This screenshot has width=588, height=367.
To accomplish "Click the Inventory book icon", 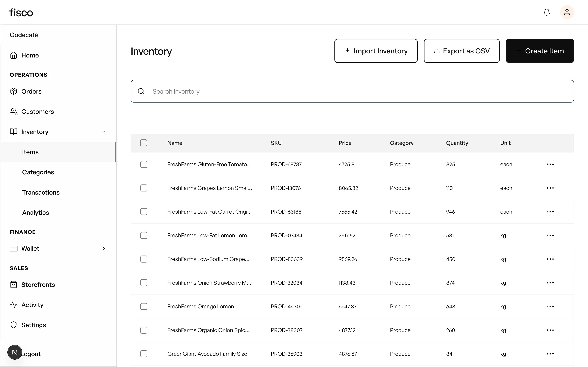I will [x=14, y=132].
